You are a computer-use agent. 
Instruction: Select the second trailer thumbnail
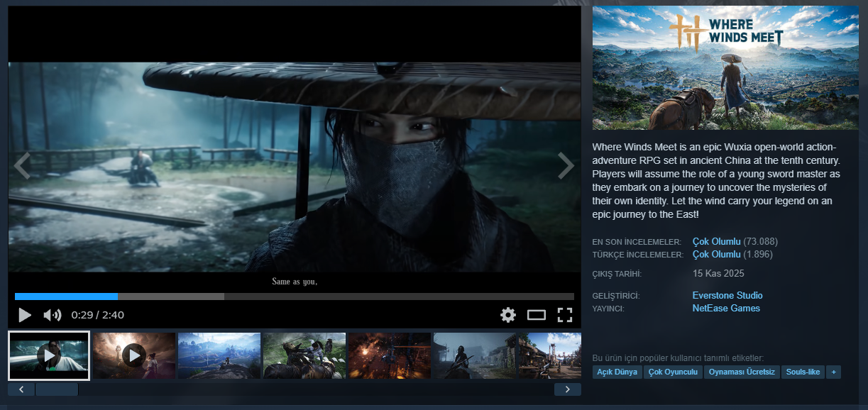[134, 355]
